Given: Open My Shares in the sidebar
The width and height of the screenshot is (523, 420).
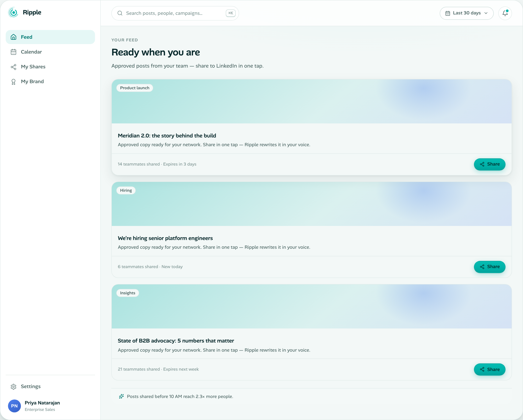Looking at the screenshot, I should point(50,67).
